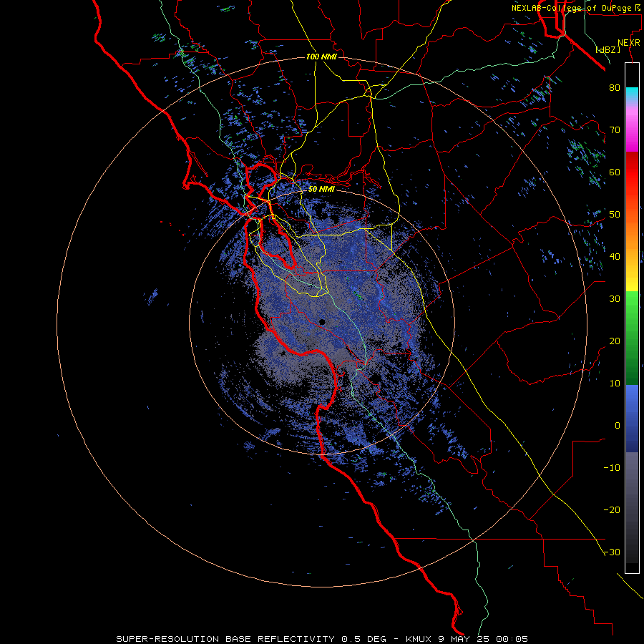This screenshot has width=644, height=644.
Task: Click the 20 tick label on the dBZ scale
Action: (615, 341)
